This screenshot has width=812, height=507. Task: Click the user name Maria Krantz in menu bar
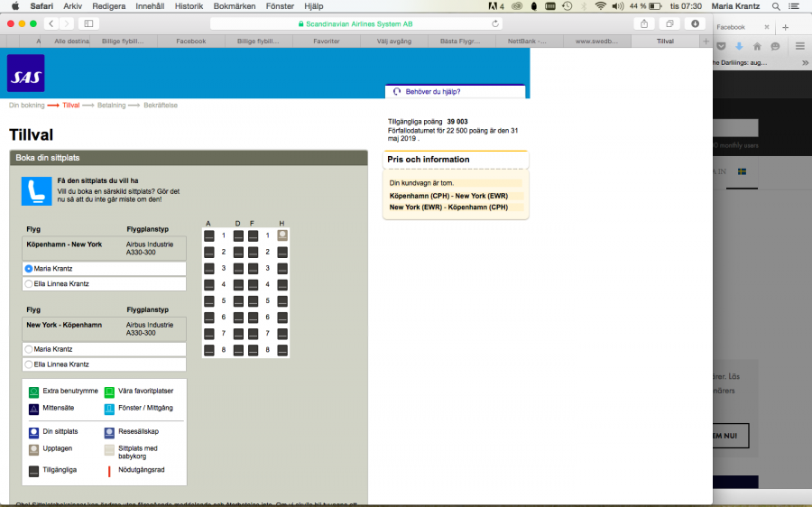[735, 6]
